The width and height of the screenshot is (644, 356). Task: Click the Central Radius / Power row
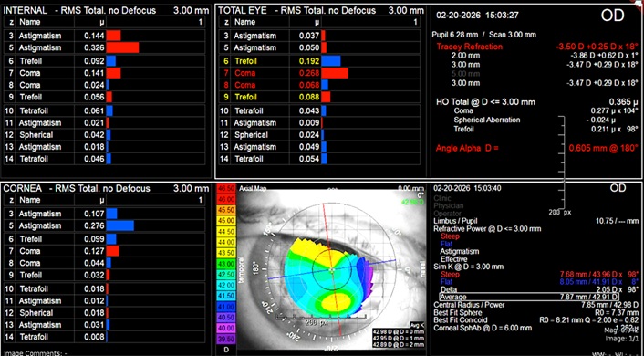(x=536, y=305)
